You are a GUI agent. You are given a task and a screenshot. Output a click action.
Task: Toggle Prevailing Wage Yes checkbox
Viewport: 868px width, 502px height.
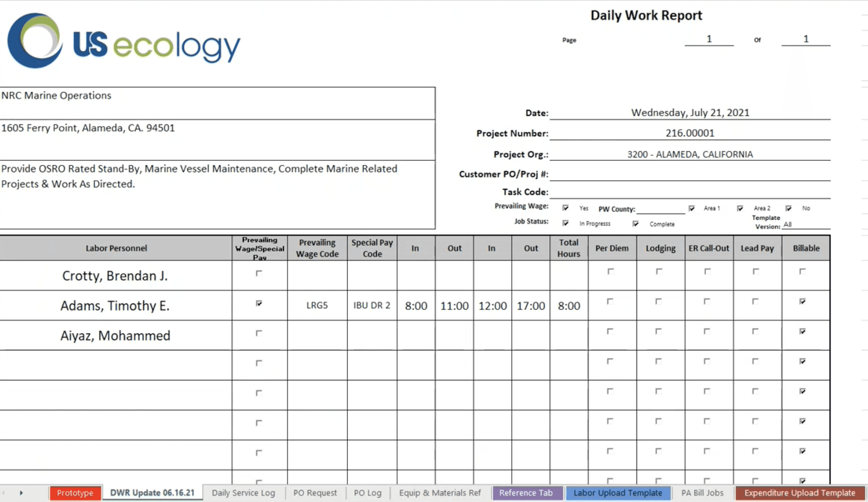[x=566, y=208]
